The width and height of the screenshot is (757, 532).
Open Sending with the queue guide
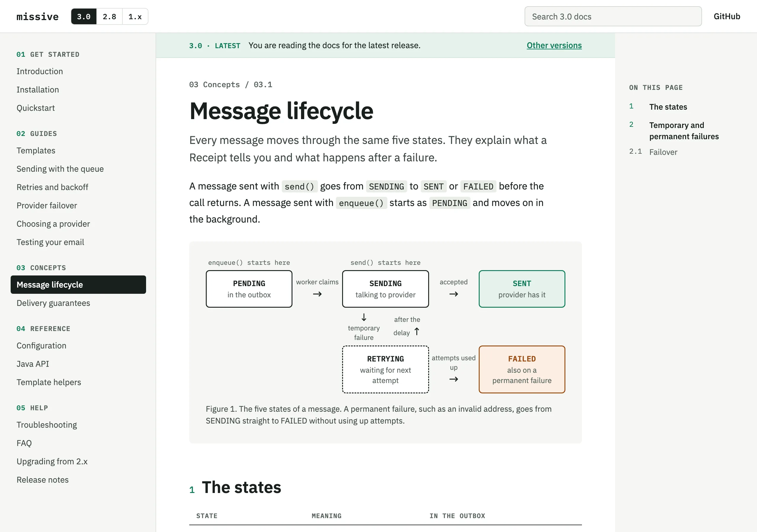point(60,169)
